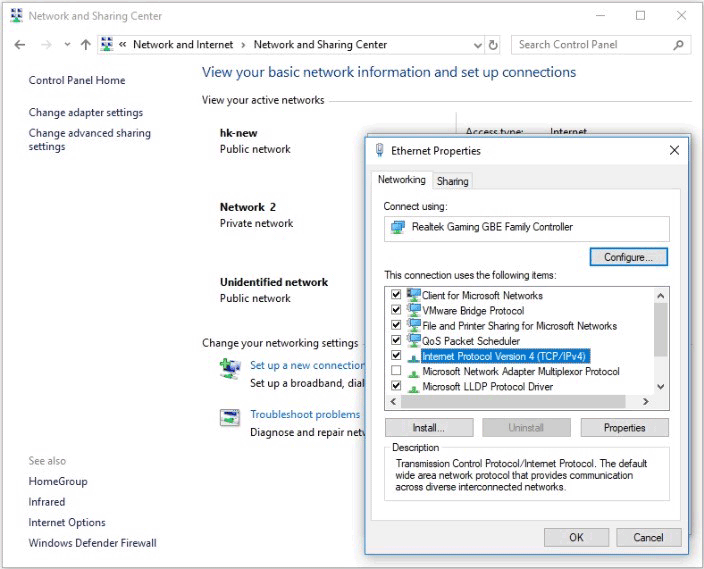Click the TCP/IPv4 protocol icon
The image size is (704, 569).
pyautogui.click(x=414, y=357)
